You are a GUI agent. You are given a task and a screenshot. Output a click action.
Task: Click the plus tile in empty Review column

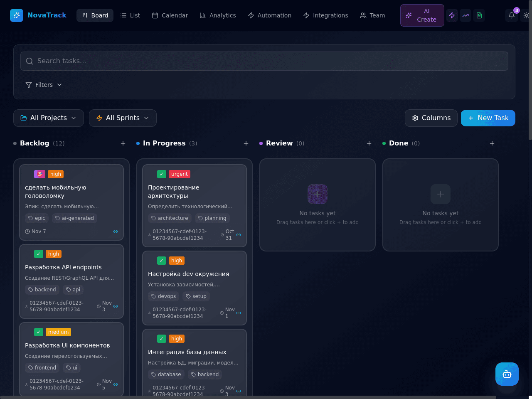pyautogui.click(x=318, y=194)
